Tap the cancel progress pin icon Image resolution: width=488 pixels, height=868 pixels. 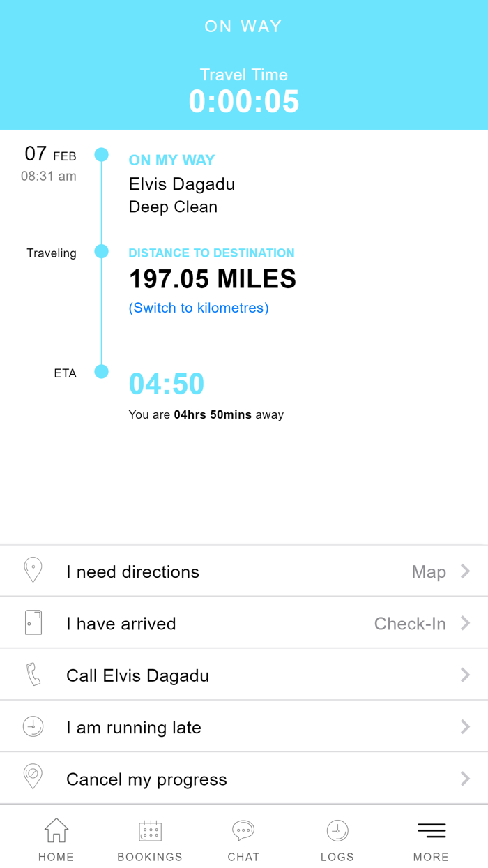pyautogui.click(x=33, y=777)
